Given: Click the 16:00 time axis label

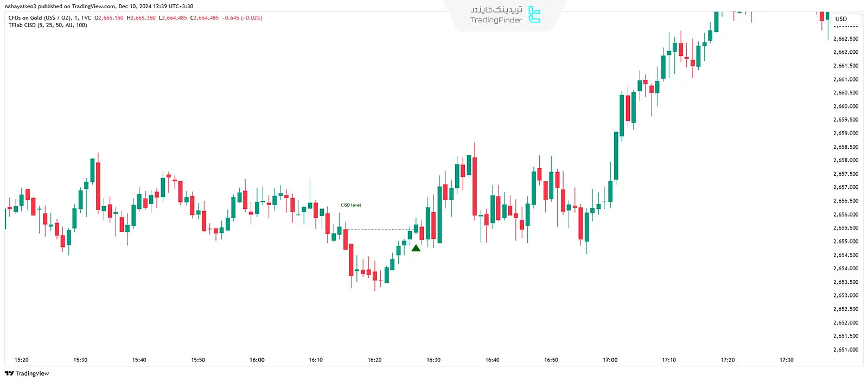Looking at the screenshot, I should (257, 360).
